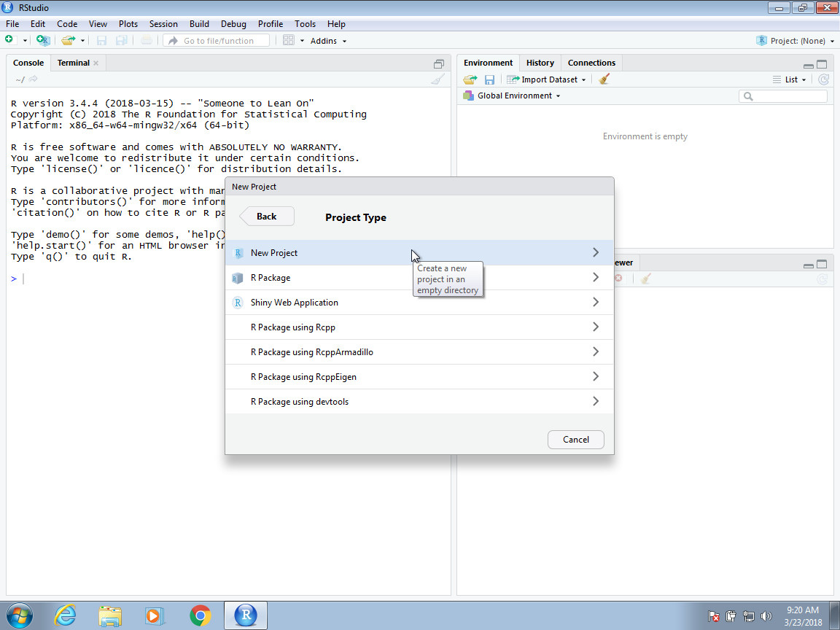Screen dimensions: 840x630
Task: Open Windows Explorer from the taskbar
Action: [110, 615]
